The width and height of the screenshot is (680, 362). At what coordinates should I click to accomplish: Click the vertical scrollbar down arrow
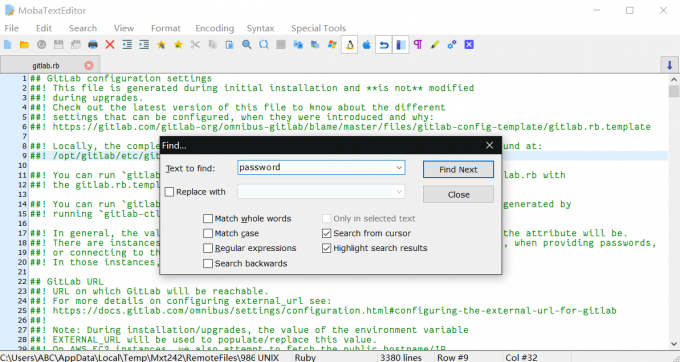(x=673, y=343)
